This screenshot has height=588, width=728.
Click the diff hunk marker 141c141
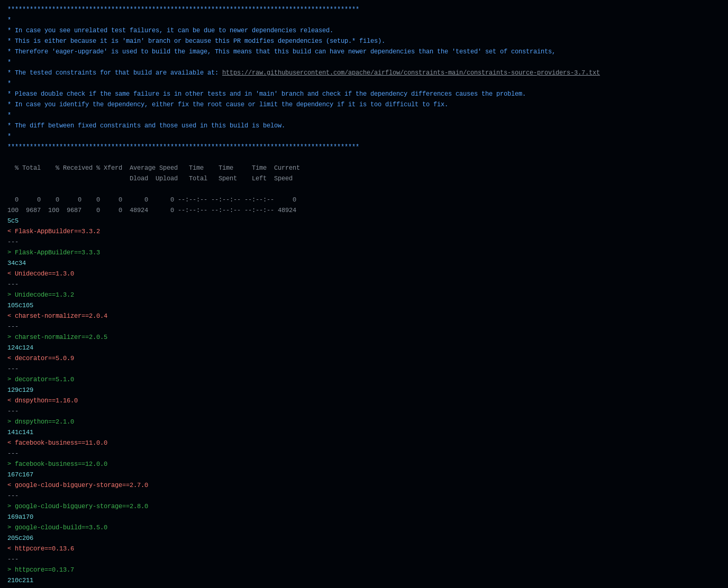pos(20,433)
